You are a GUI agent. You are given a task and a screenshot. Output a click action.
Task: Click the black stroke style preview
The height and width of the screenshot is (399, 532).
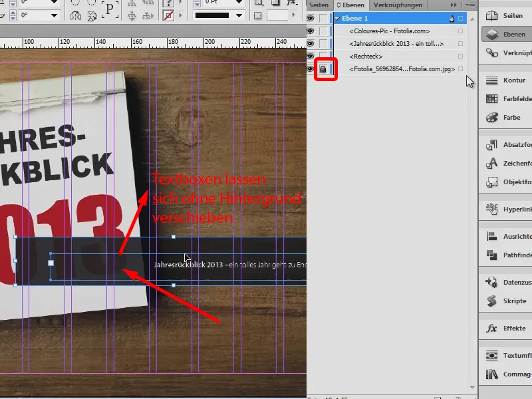(x=211, y=15)
